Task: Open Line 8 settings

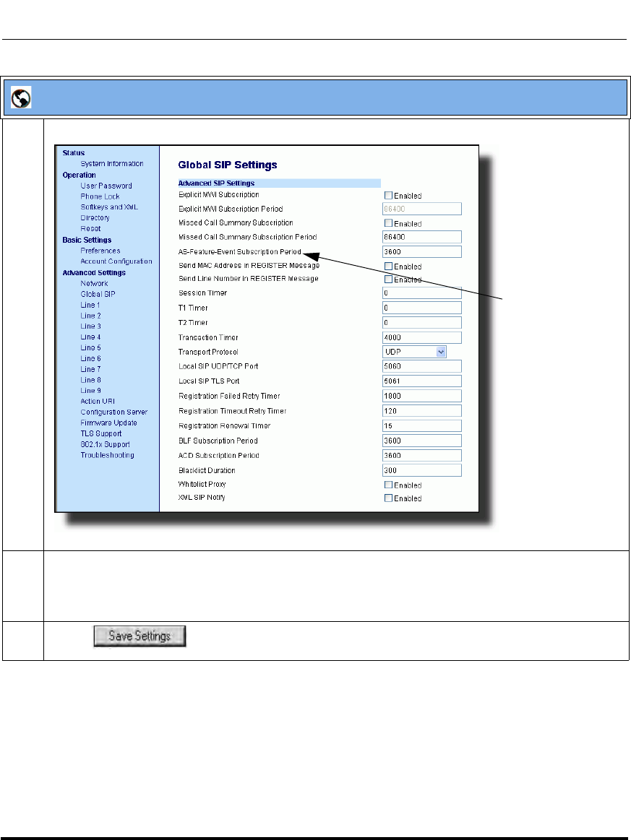Action: click(x=90, y=380)
